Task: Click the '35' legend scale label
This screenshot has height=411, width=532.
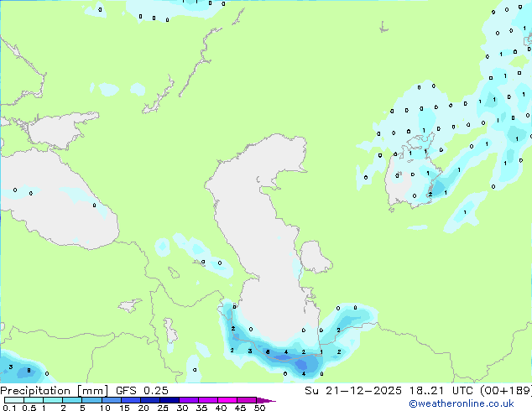Action: tap(201, 408)
